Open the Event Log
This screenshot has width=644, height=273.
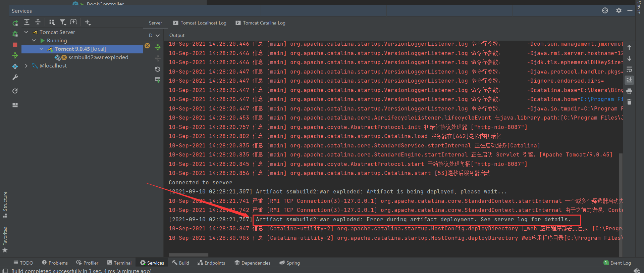click(x=617, y=263)
